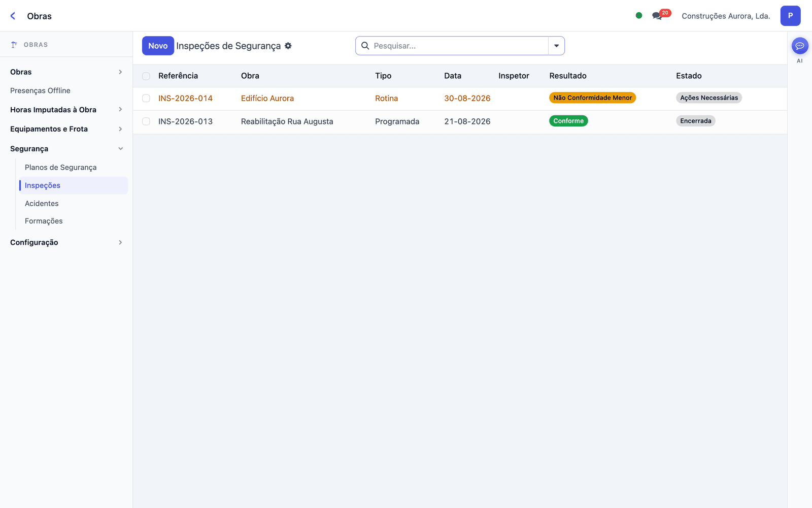Open the user avatar menu labeled P

(790, 16)
